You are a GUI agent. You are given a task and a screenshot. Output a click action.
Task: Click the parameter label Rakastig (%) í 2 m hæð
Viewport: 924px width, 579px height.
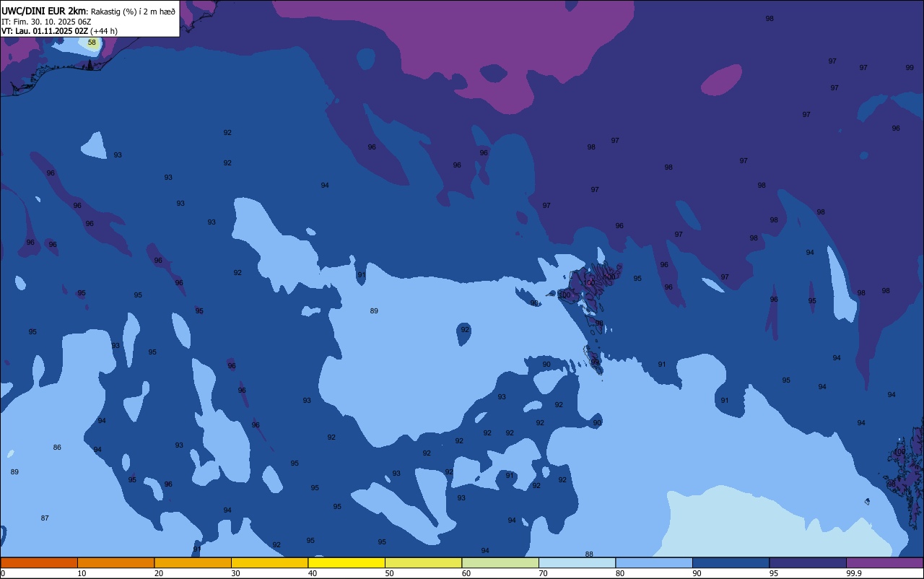click(133, 12)
